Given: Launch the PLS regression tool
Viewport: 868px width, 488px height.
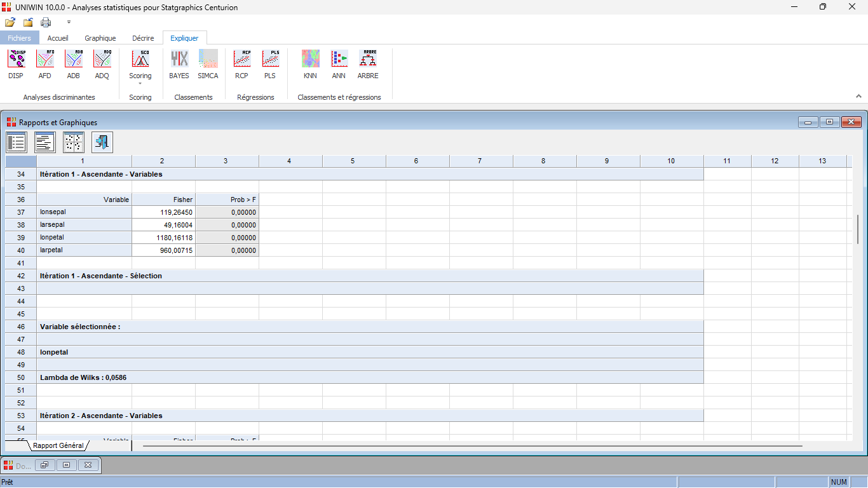Looking at the screenshot, I should pos(270,65).
